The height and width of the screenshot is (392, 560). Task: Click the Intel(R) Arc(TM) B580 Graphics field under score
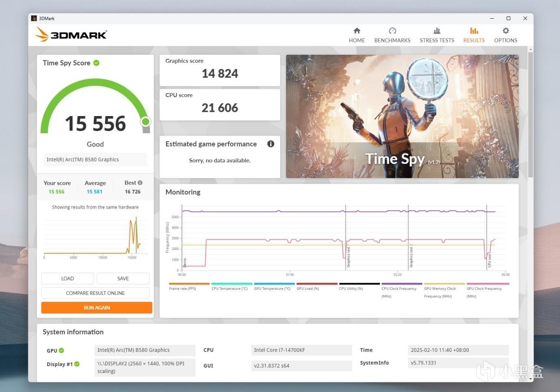pyautogui.click(x=95, y=159)
